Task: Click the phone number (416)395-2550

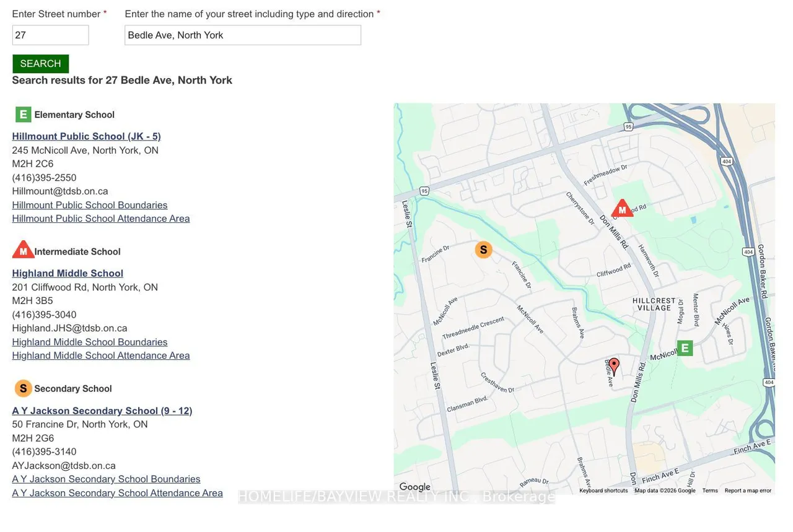Action: tap(44, 178)
